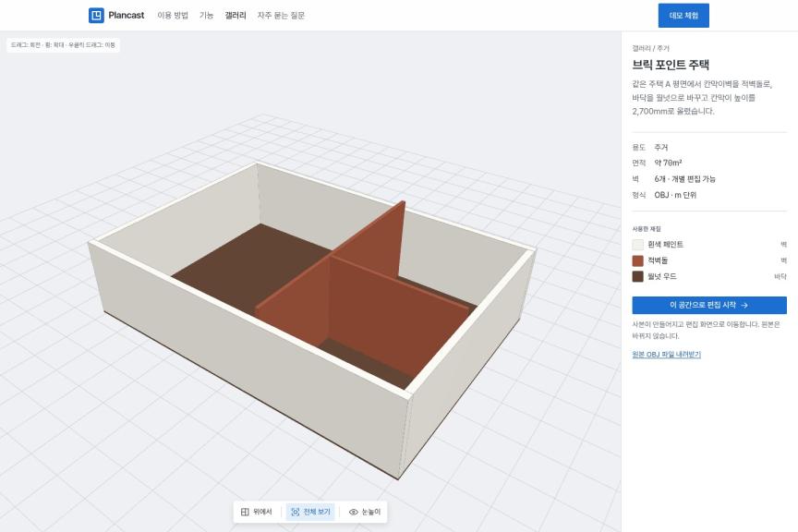Screen dimensions: 798x532
Task: Click the 사용한 재질 section label
Action: [x=647, y=229]
